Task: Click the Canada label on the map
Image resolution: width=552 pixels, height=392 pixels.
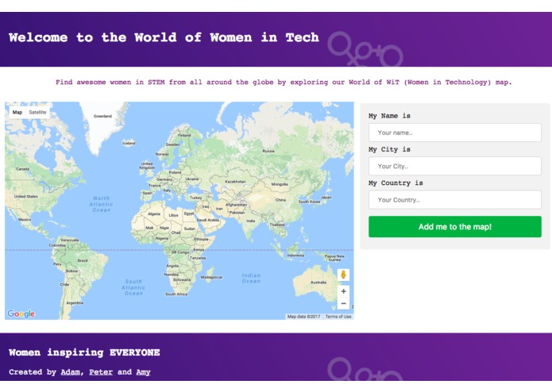Action: tap(22, 169)
